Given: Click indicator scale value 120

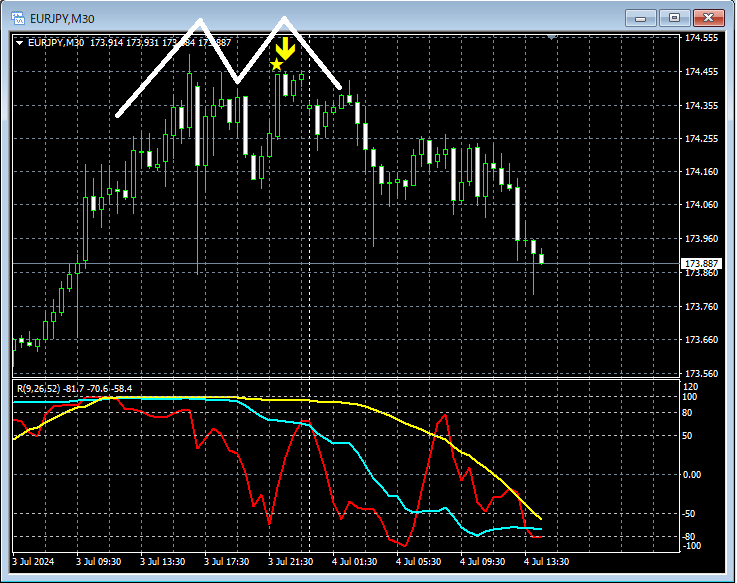Looking at the screenshot, I should tap(690, 386).
